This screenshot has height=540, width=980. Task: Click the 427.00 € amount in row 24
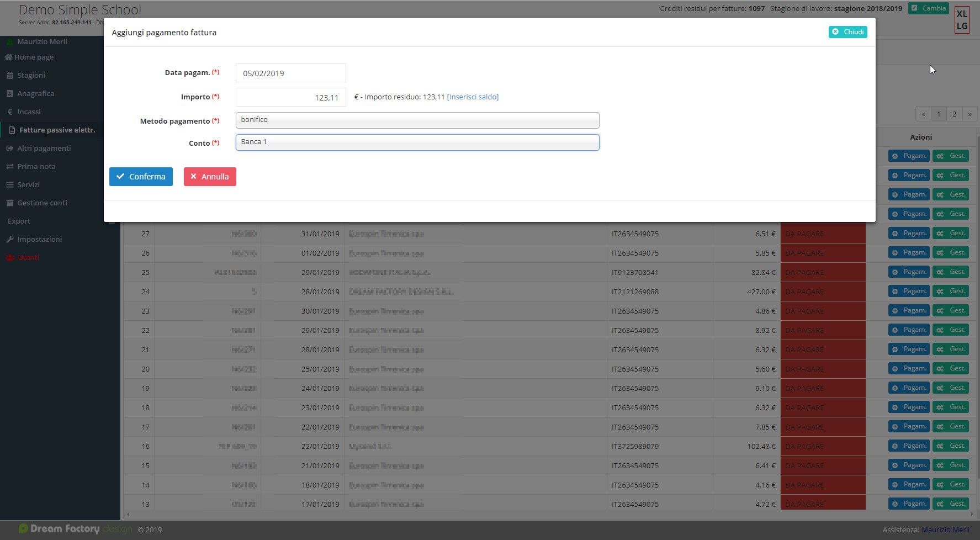coord(761,292)
